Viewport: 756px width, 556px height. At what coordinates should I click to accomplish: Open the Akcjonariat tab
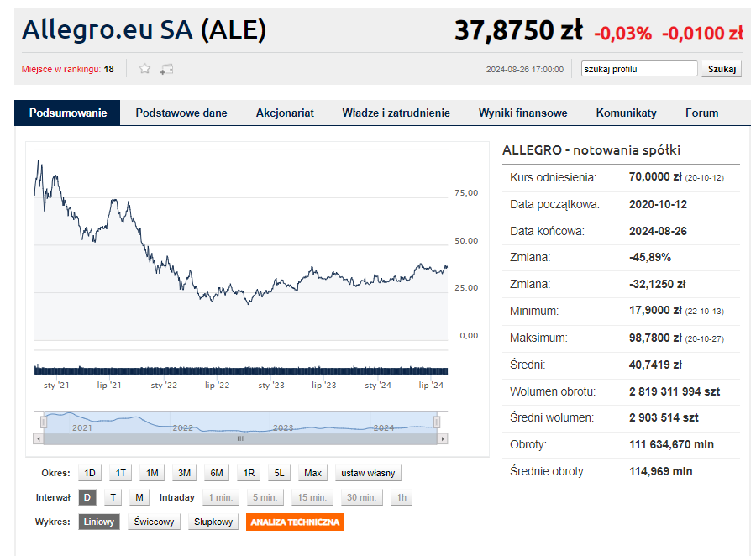[285, 113]
